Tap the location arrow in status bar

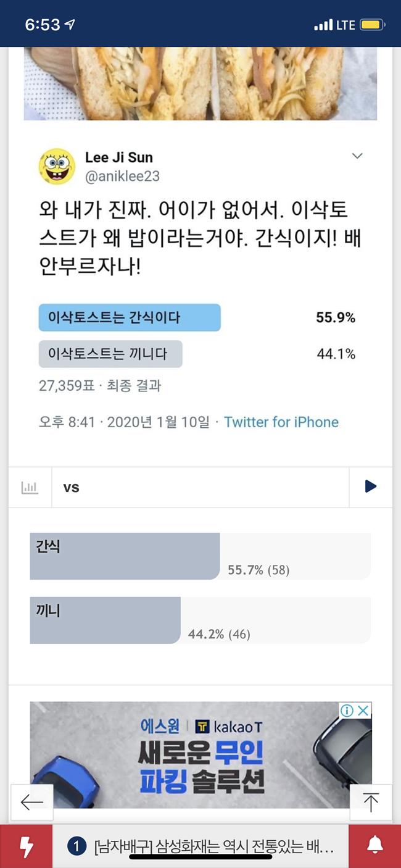click(x=70, y=25)
